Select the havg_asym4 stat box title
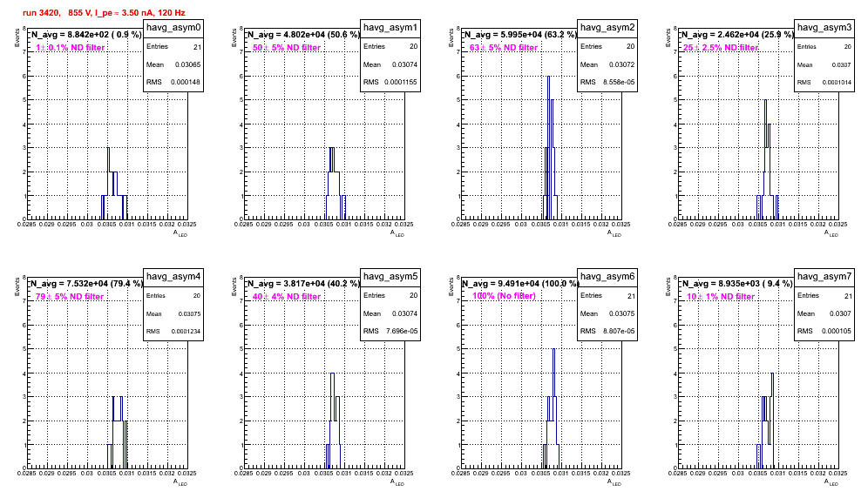This screenshot has height=498, width=868. (x=173, y=276)
